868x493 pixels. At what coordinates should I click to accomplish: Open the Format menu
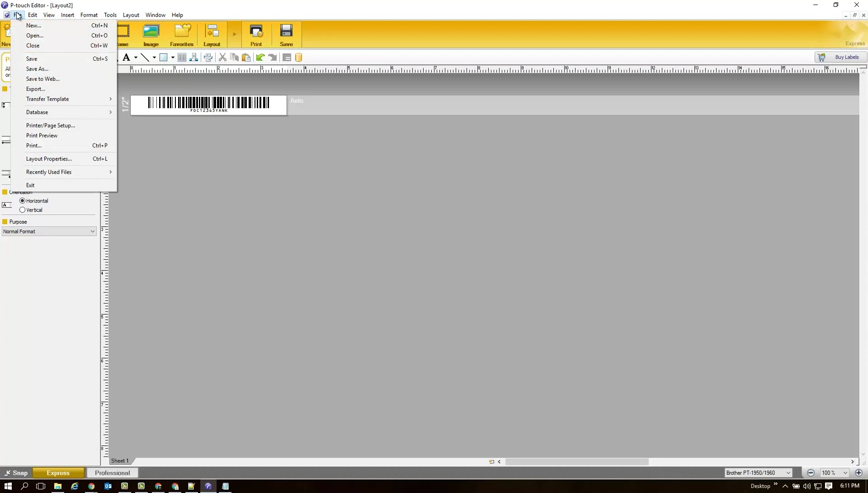(89, 15)
